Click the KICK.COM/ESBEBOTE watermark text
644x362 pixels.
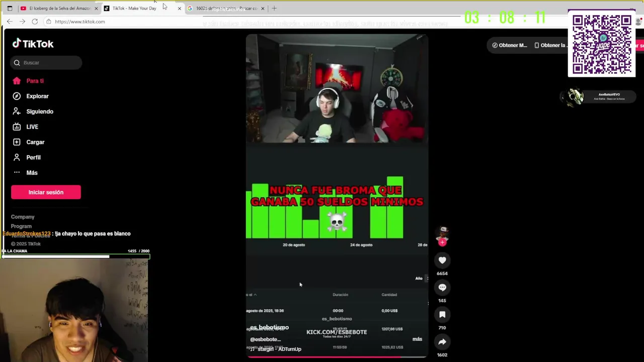(x=337, y=332)
